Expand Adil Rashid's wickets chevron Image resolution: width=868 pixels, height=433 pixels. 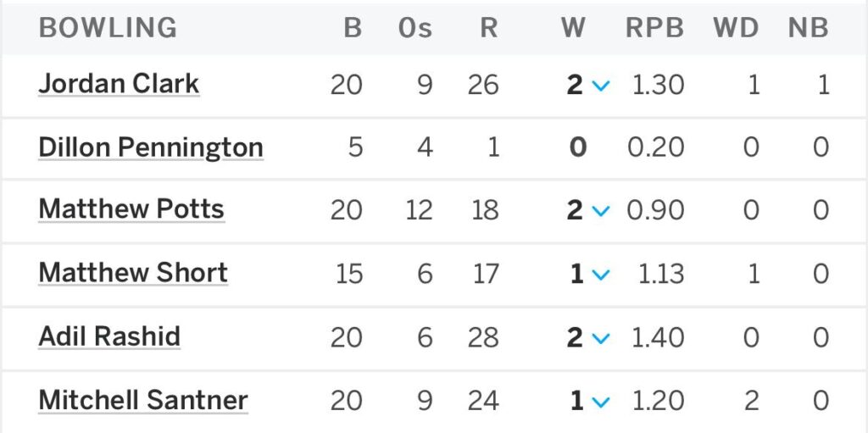601,338
